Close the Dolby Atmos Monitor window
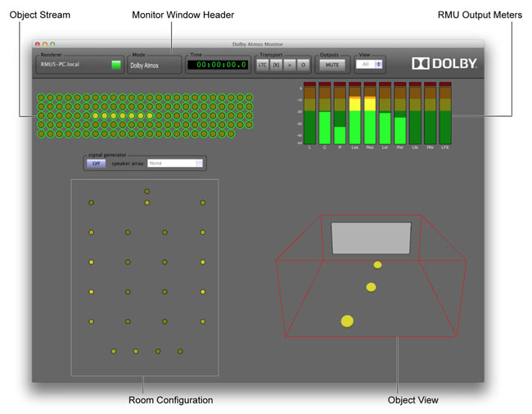The image size is (532, 414). [38, 44]
